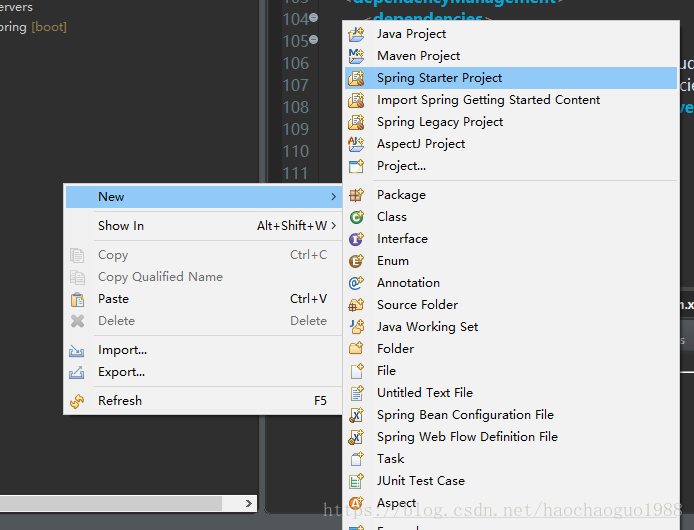
Task: Select Task in the New submenu
Action: [511, 459]
